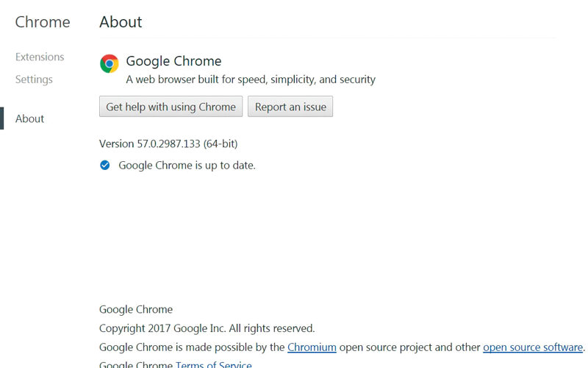Click the Chrome heading in the sidebar
This screenshot has height=368, width=588.
[43, 22]
